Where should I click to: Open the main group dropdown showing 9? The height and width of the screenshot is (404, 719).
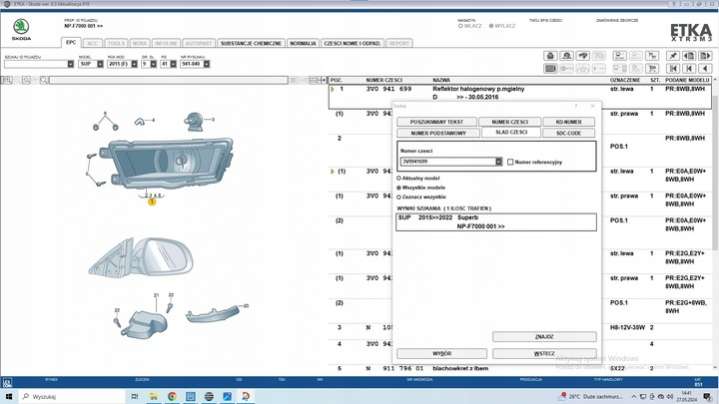(154, 64)
